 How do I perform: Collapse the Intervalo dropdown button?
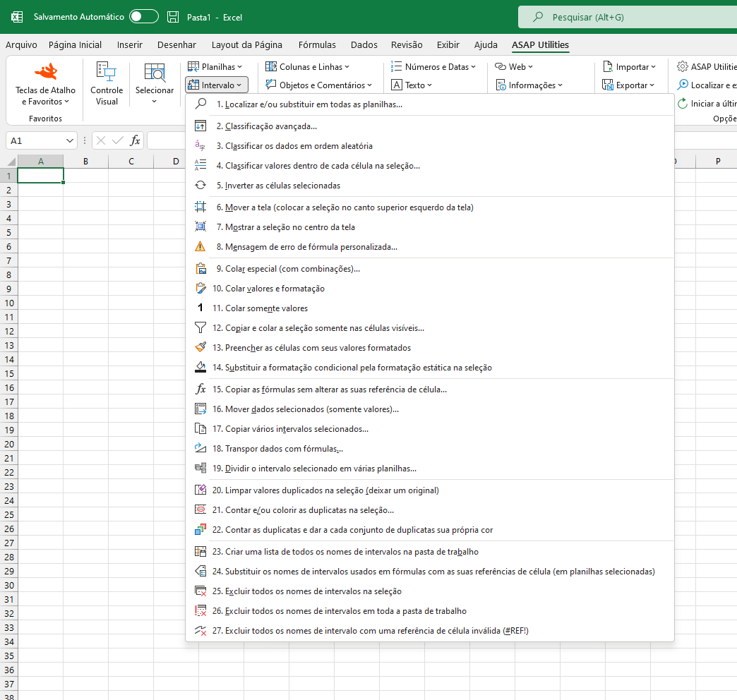(216, 85)
